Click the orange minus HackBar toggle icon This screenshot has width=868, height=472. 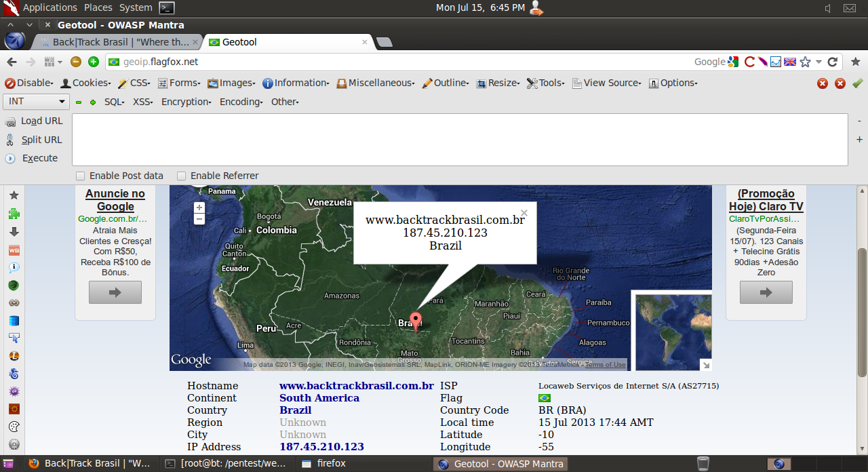(76, 62)
